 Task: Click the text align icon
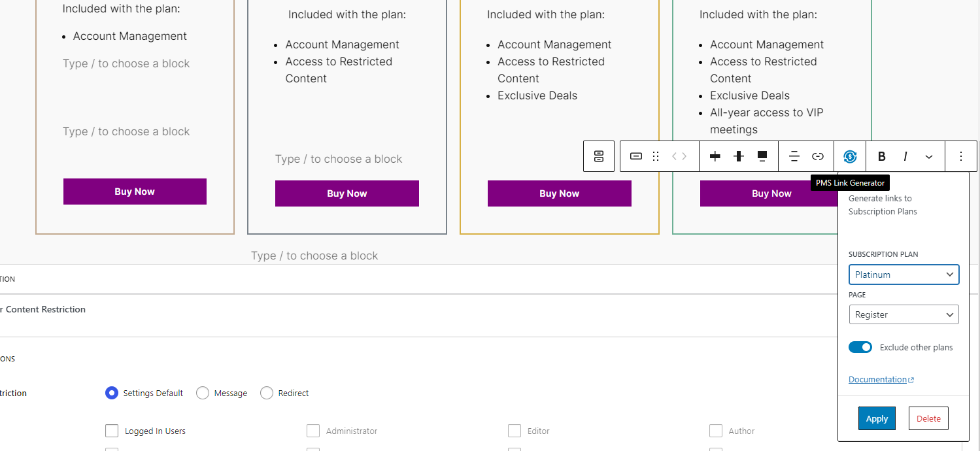tap(794, 156)
